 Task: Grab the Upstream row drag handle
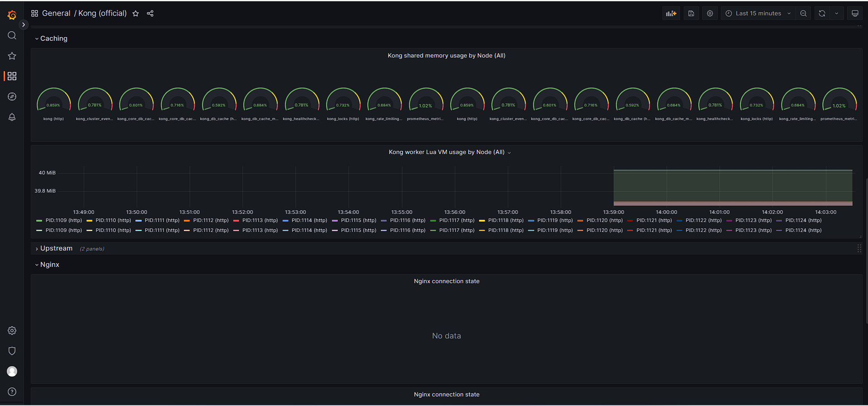[x=859, y=248]
